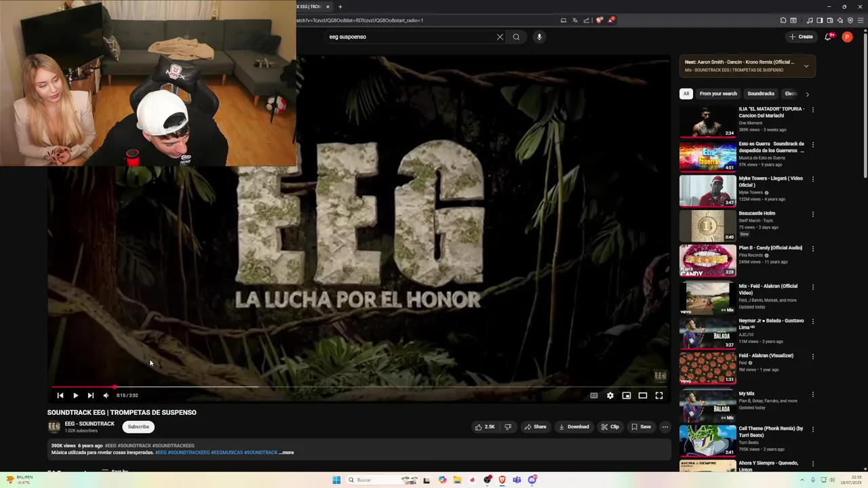Expand the video description with ...more
The image size is (868, 488).
[287, 453]
